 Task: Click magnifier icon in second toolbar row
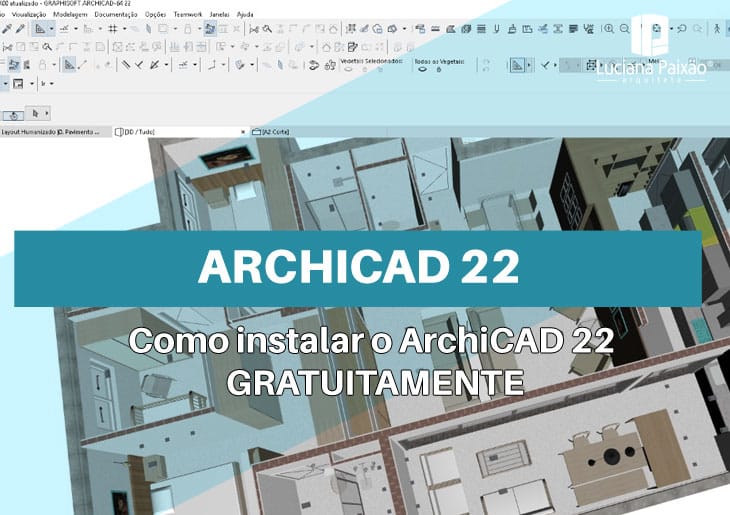point(47,47)
